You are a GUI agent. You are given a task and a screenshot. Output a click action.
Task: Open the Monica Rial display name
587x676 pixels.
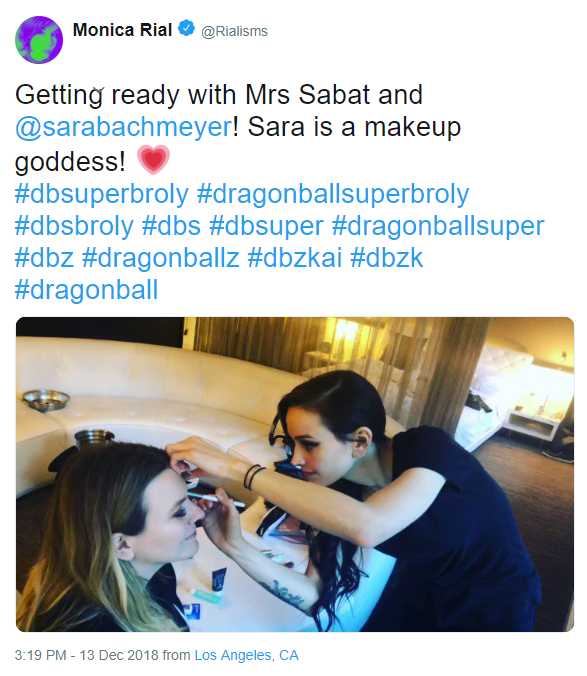[x=122, y=30]
